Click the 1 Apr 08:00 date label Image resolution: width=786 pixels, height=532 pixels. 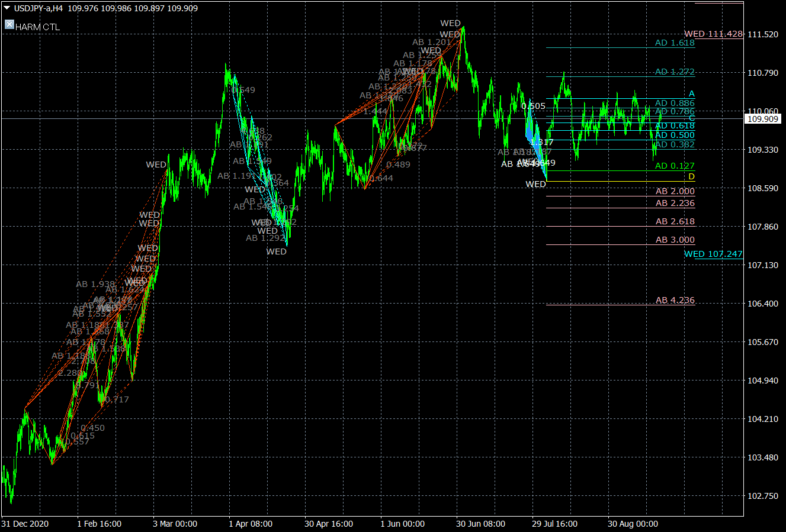251,524
